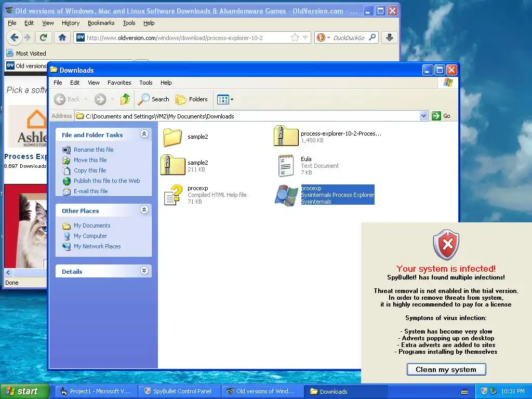The height and width of the screenshot is (399, 532).
Task: Click E-mail this file link
Action: (90, 191)
